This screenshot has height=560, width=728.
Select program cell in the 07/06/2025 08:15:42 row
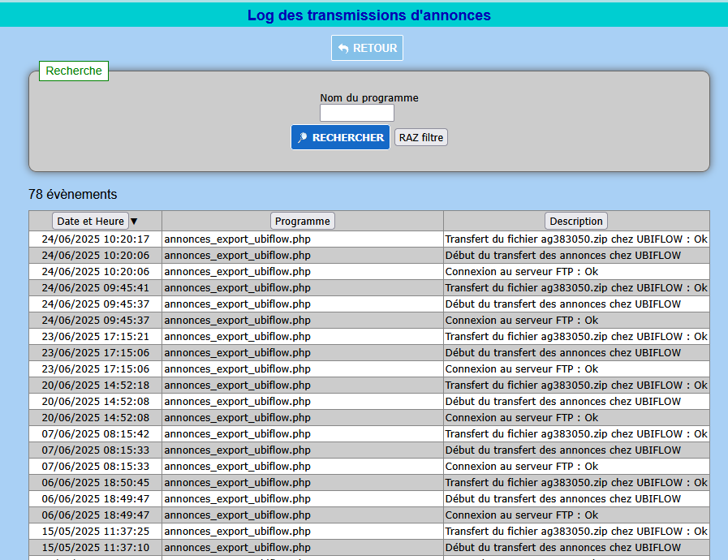pos(303,434)
